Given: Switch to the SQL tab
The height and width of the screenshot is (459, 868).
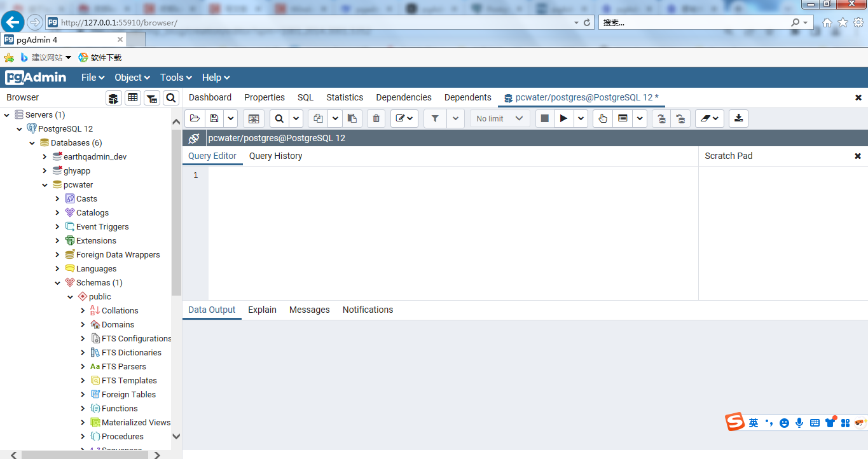Looking at the screenshot, I should 306,97.
